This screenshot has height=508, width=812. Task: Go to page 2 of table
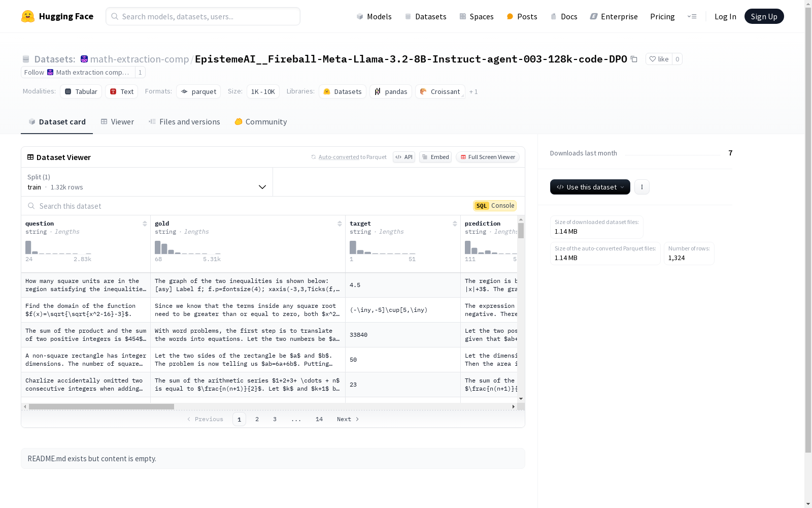pos(257,419)
